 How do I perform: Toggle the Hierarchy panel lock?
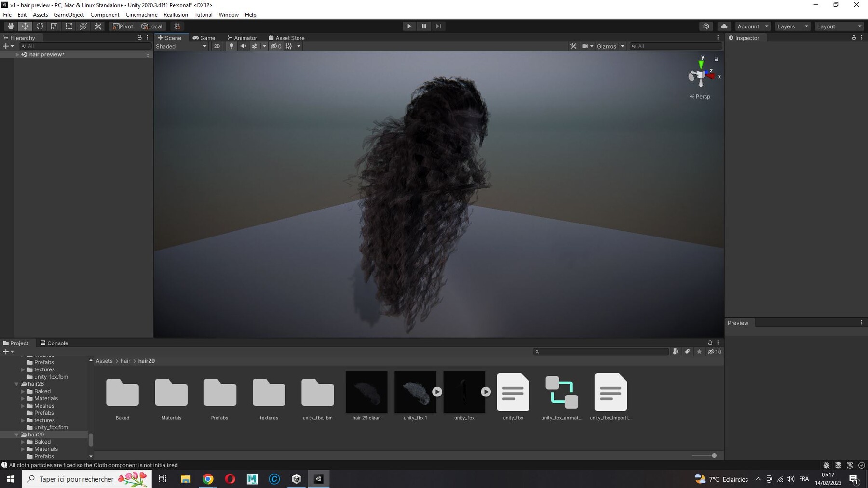pos(139,37)
